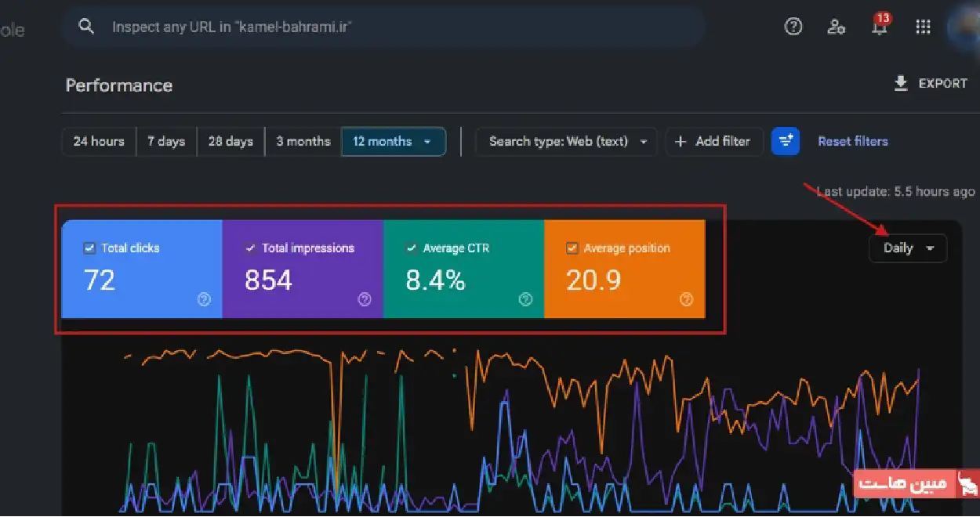Select the 28 days range tab

click(230, 142)
